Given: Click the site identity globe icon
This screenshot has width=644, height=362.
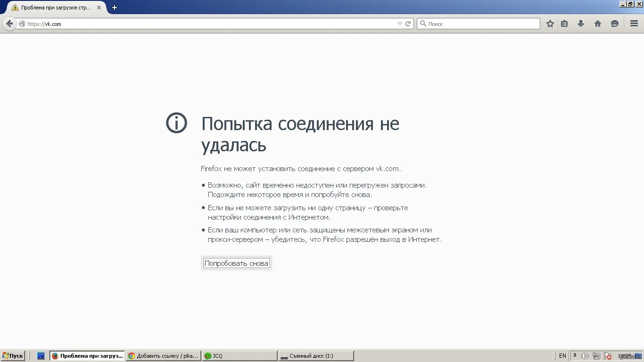Looking at the screenshot, I should (x=22, y=24).
